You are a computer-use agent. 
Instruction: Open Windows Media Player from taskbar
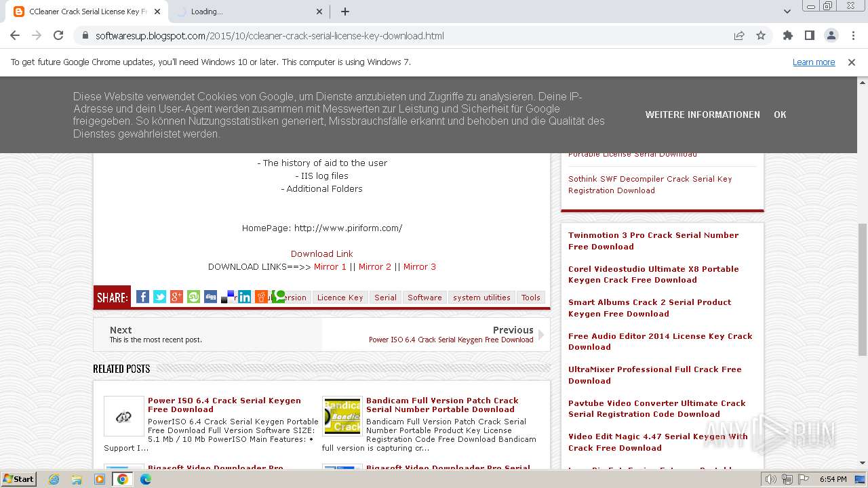click(x=100, y=479)
